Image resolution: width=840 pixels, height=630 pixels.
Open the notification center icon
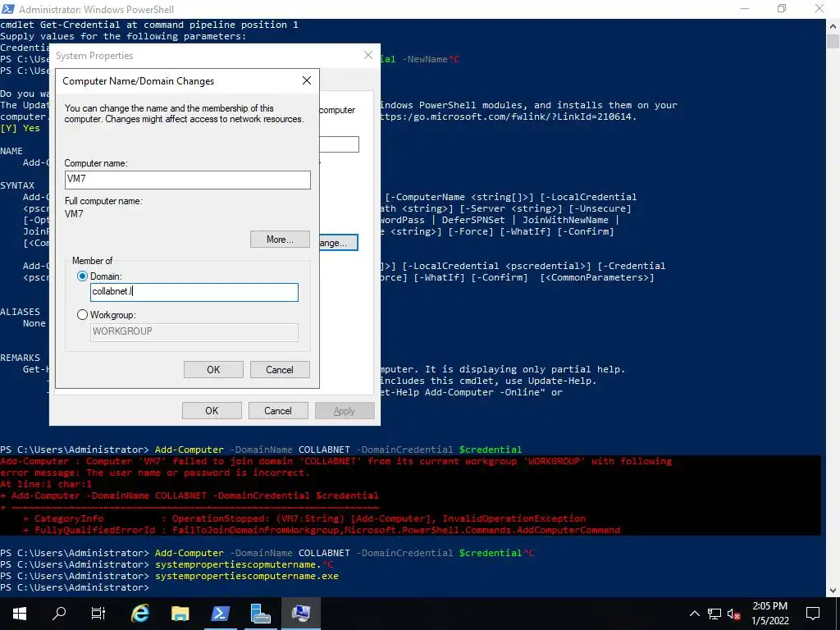tap(813, 614)
